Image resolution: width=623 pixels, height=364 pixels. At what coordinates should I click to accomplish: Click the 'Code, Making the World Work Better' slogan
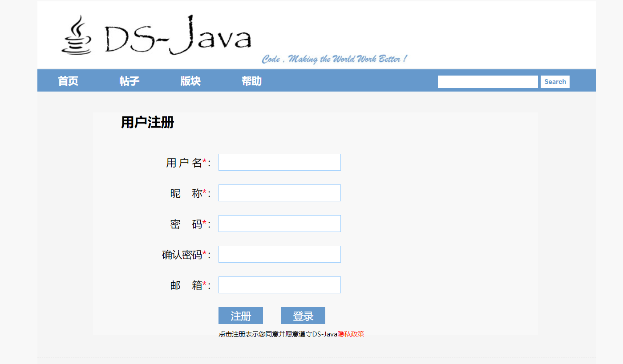(x=334, y=59)
